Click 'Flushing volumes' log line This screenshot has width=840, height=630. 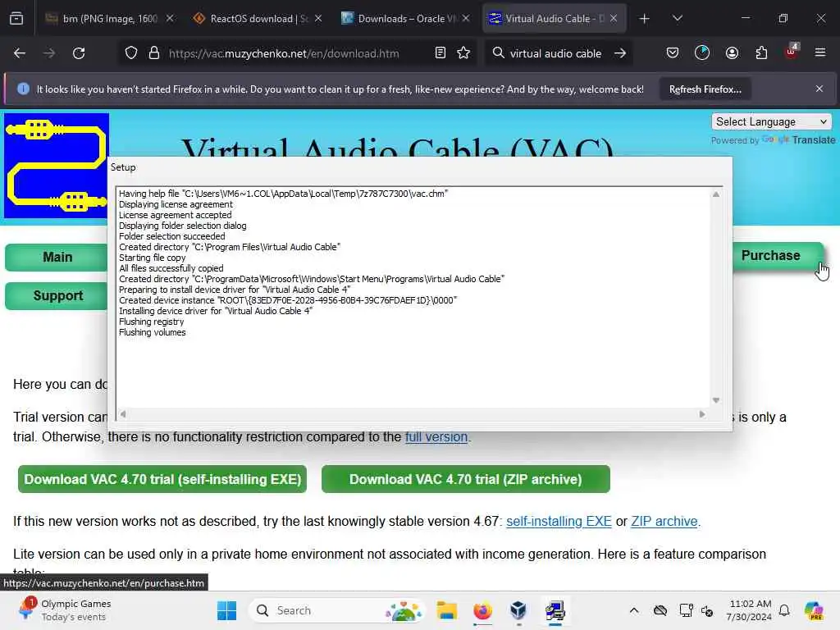tap(152, 332)
